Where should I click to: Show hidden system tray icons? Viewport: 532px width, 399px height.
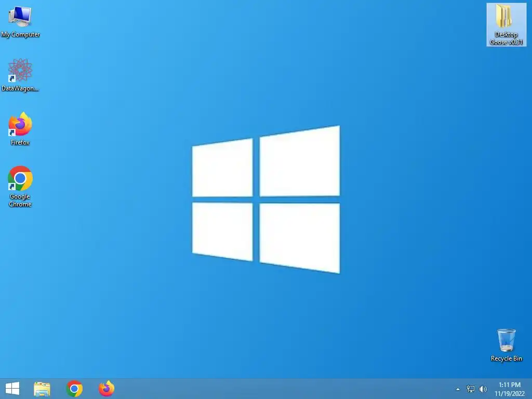click(458, 389)
